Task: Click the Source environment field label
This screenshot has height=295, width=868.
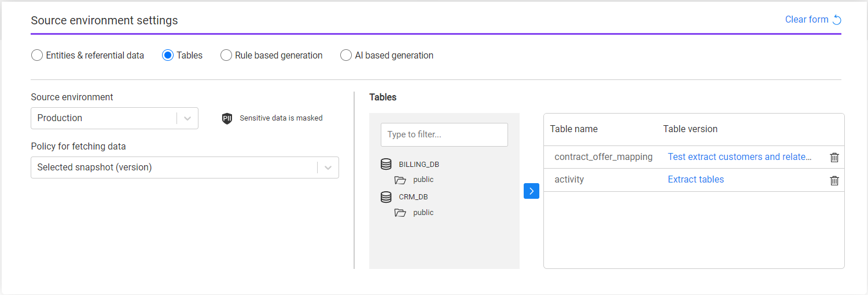Action: click(x=72, y=97)
